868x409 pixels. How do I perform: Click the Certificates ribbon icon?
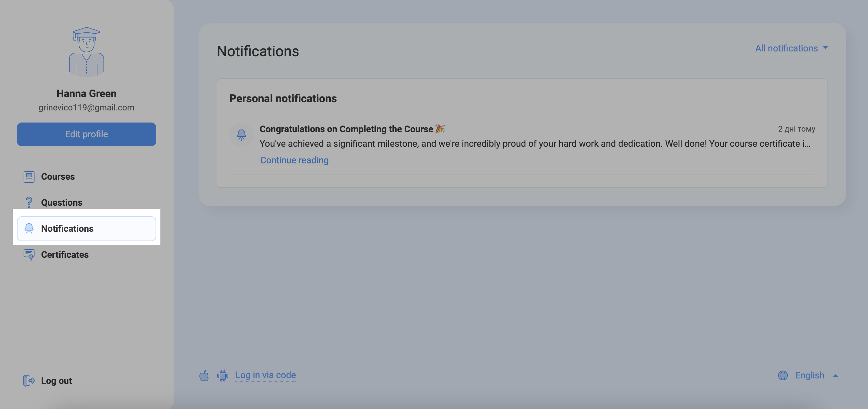click(29, 255)
